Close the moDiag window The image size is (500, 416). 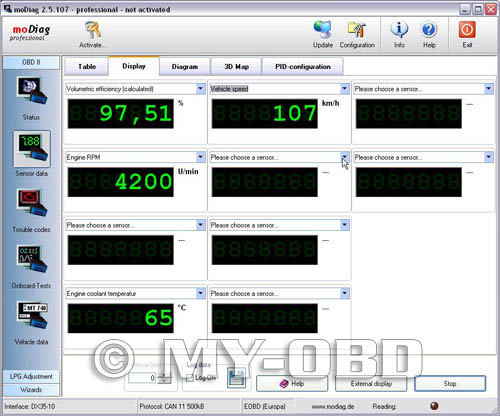491,9
